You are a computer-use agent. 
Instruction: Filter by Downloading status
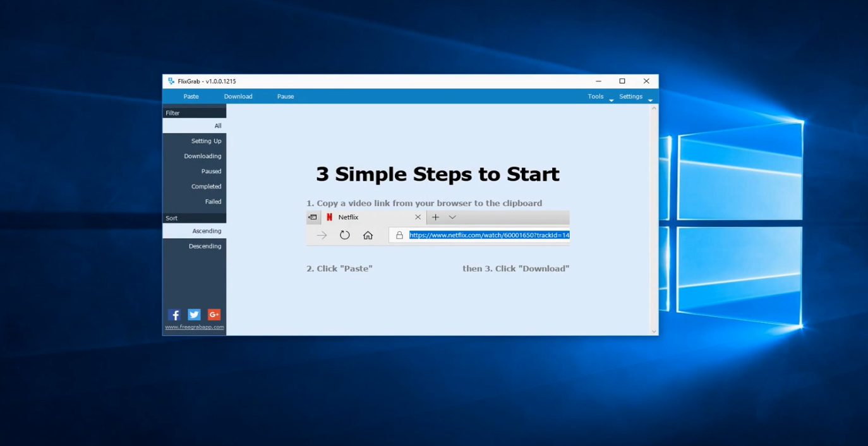[x=195, y=156]
